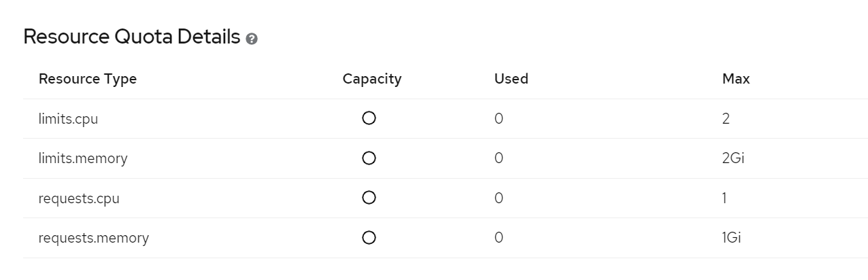Click the limits.cpu capacity circle icon
868x280 pixels.
[369, 118]
